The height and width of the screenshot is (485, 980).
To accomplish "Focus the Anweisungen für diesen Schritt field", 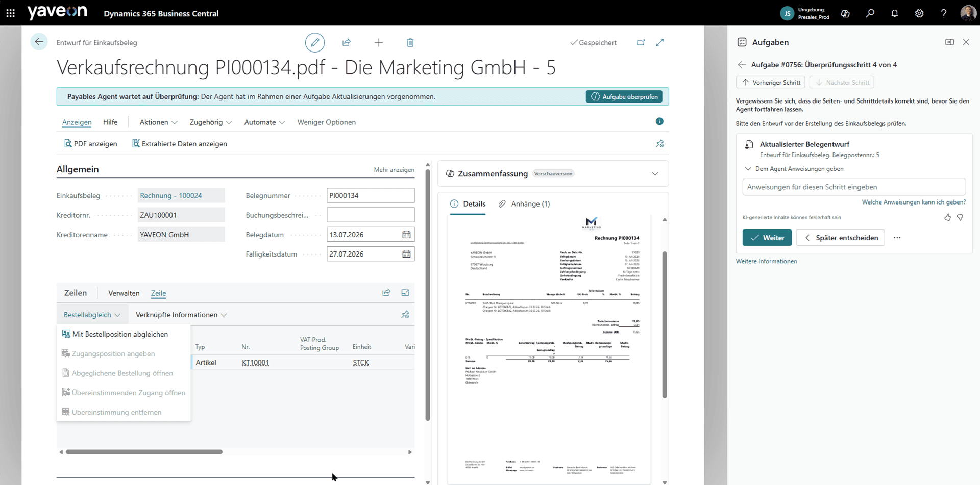I will (x=854, y=187).
